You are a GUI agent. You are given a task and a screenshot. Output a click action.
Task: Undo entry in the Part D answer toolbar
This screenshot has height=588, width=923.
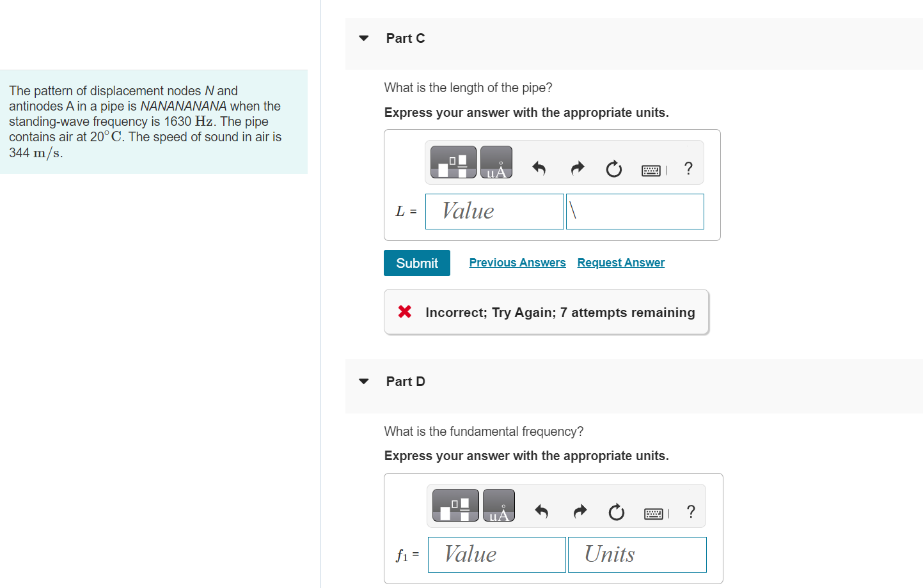click(541, 511)
